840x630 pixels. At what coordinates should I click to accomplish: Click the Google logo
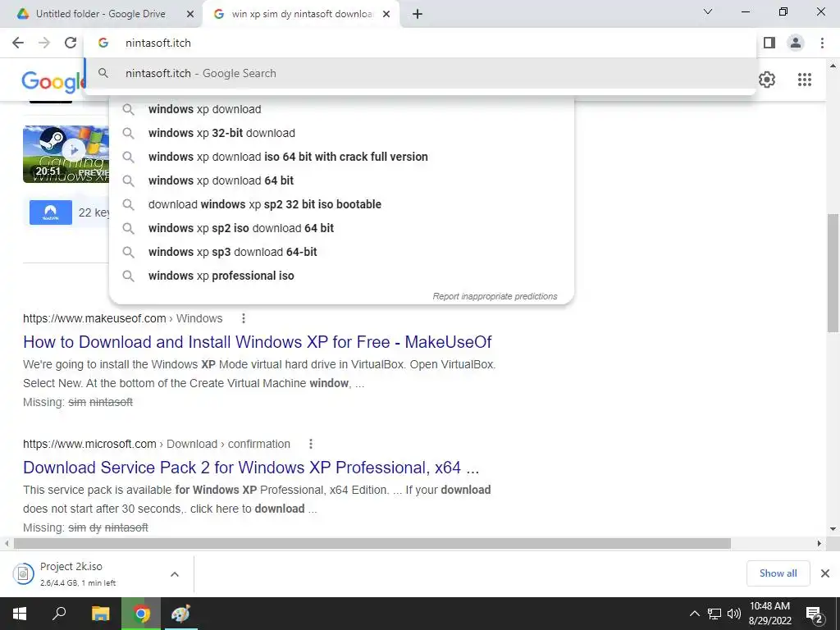(52, 81)
